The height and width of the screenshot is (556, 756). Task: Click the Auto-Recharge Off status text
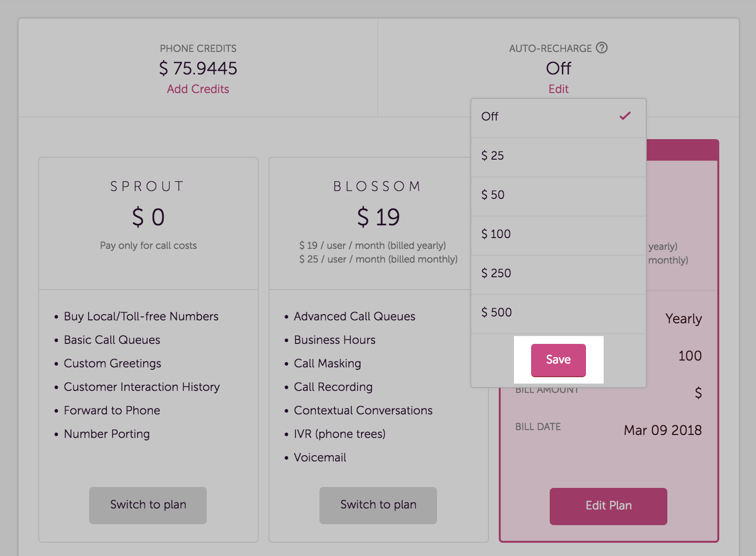pyautogui.click(x=559, y=69)
